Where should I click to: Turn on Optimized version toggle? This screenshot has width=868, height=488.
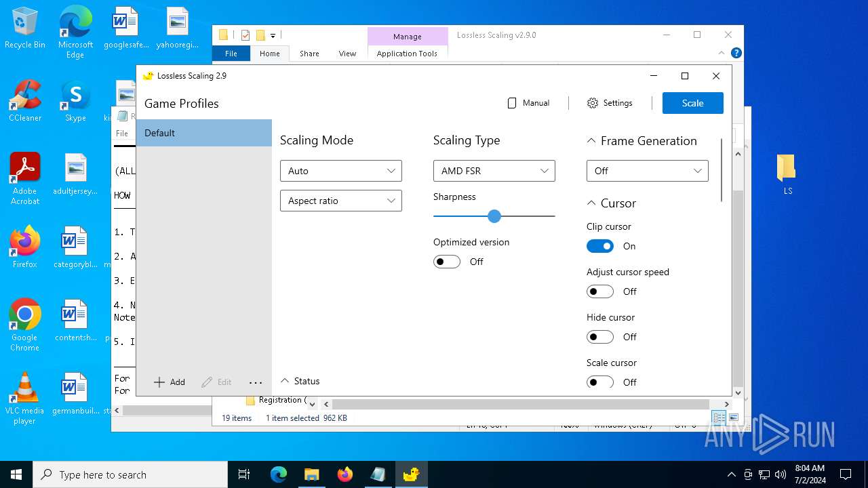[447, 262]
